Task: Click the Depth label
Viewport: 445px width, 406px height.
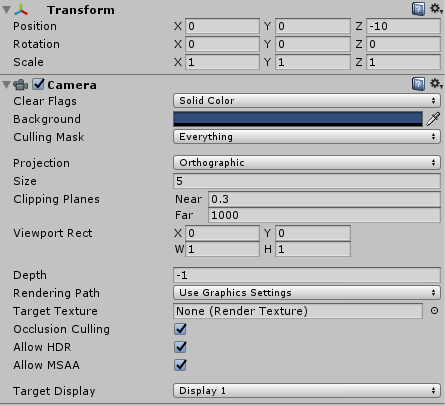Action: pos(30,275)
